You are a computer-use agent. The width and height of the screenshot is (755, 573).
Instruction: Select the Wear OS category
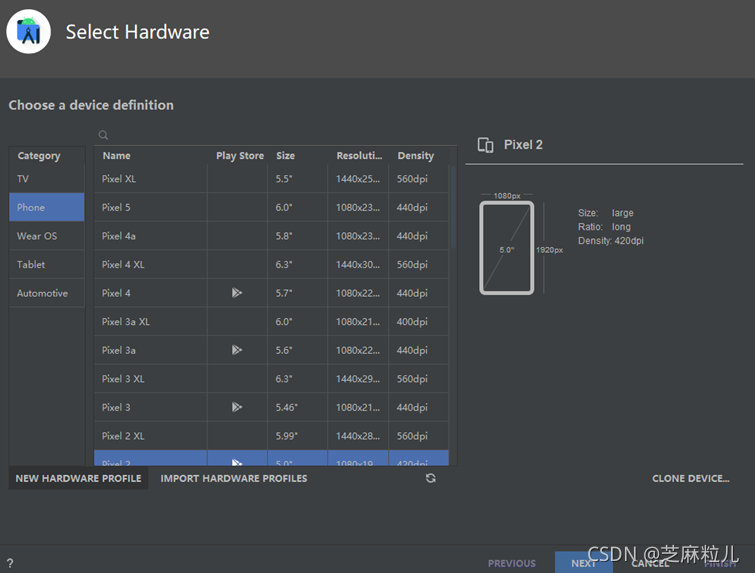[x=47, y=236]
